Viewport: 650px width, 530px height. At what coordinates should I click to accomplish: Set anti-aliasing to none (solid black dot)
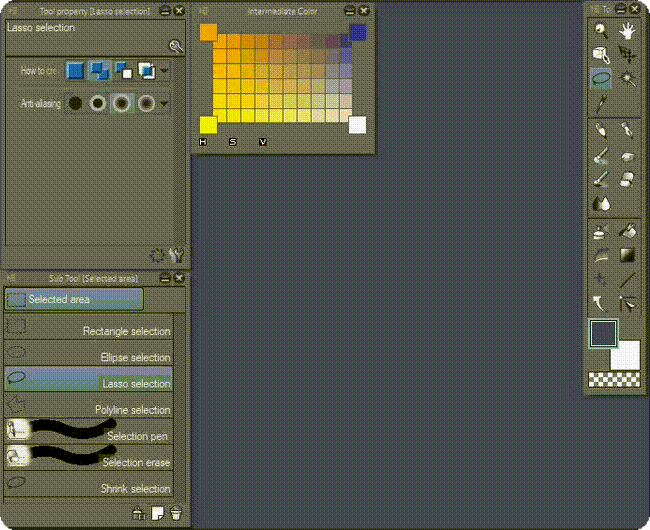(75, 103)
